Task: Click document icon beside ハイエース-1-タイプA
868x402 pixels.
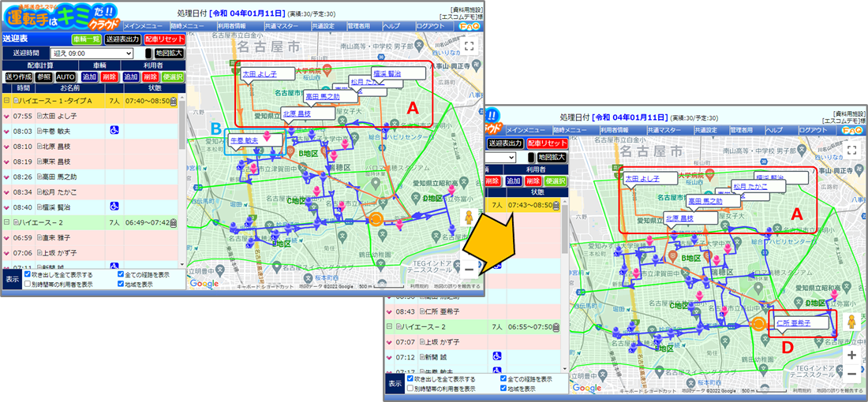Action: pyautogui.click(x=16, y=101)
